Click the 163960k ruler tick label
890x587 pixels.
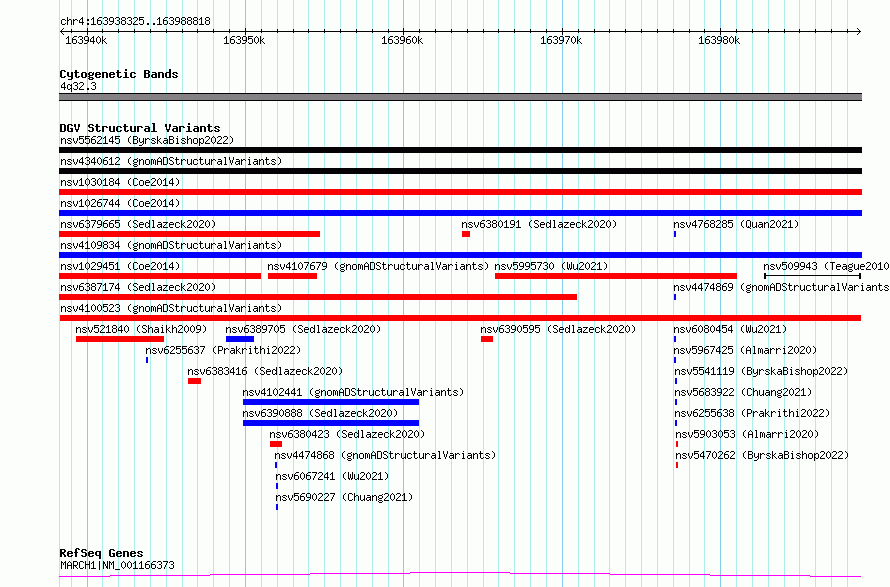[x=402, y=40]
